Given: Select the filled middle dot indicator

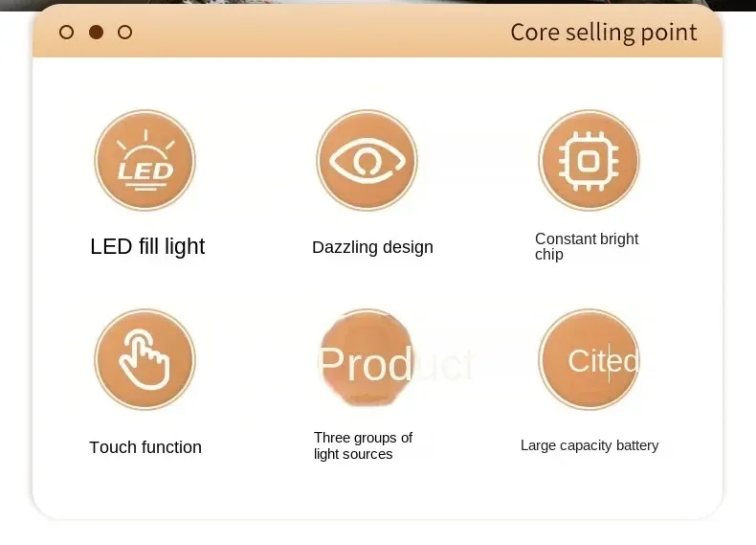Looking at the screenshot, I should (x=96, y=32).
